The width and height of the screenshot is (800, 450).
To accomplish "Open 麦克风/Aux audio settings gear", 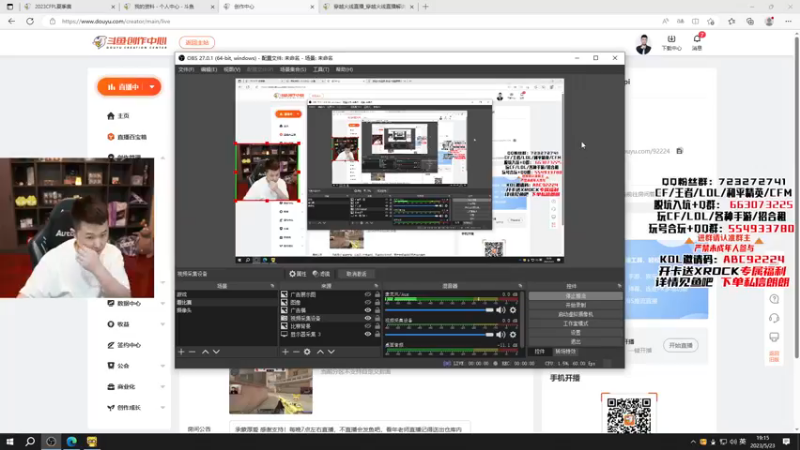I will 513,310.
